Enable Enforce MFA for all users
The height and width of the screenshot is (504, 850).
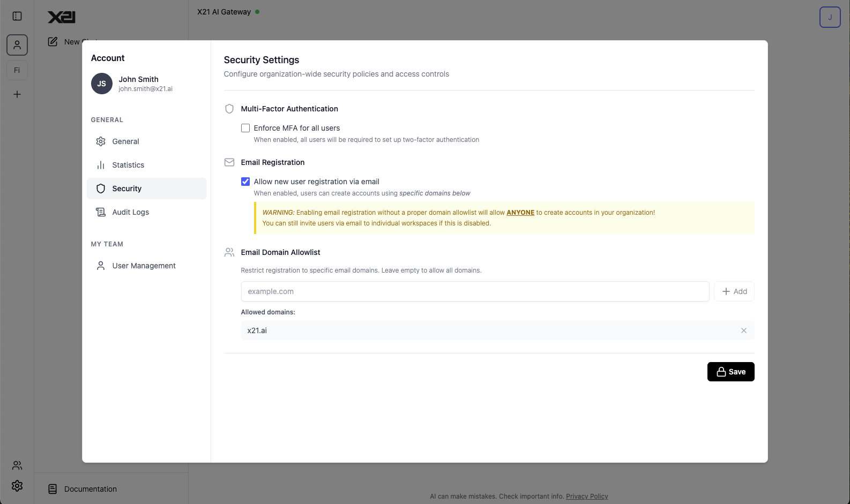(x=245, y=128)
